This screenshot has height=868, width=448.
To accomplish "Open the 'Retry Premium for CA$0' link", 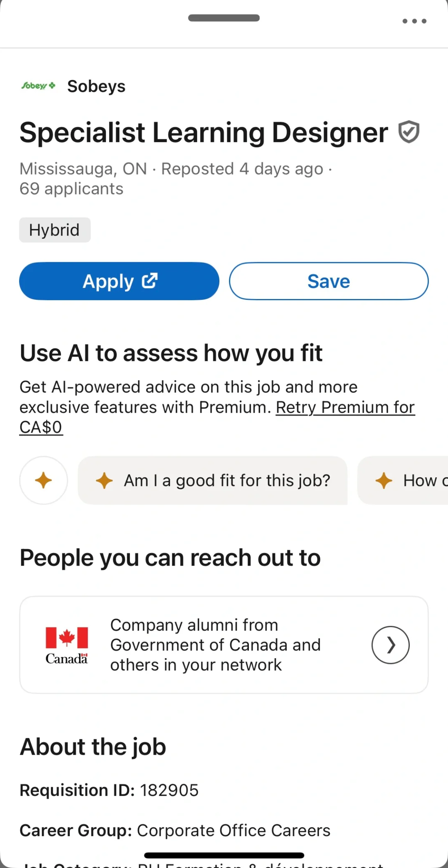I will (345, 408).
